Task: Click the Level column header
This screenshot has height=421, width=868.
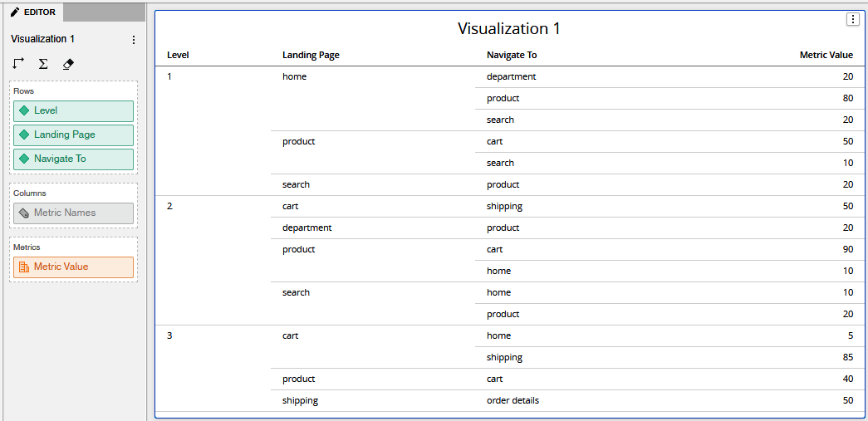Action: click(x=178, y=56)
